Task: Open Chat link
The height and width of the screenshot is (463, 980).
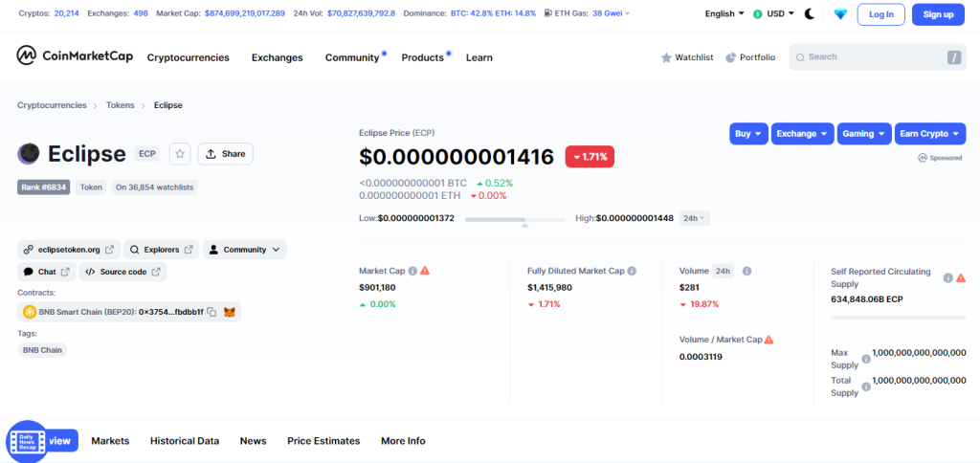Action: click(47, 272)
